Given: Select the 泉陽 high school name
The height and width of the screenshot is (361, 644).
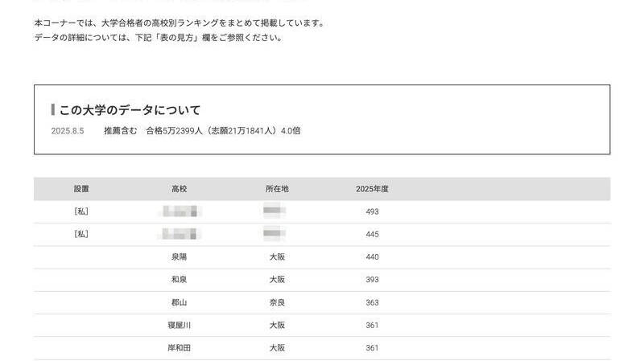Looking at the screenshot, I should point(179,256).
